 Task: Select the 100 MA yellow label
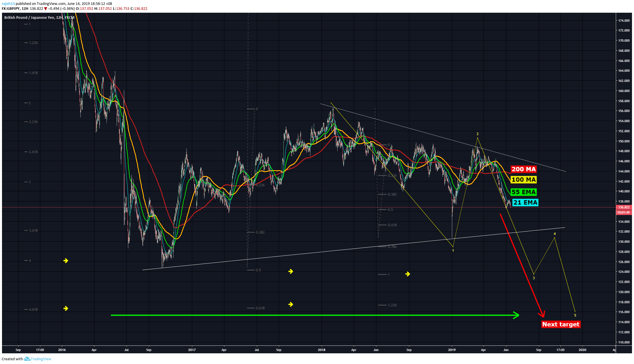coord(523,180)
